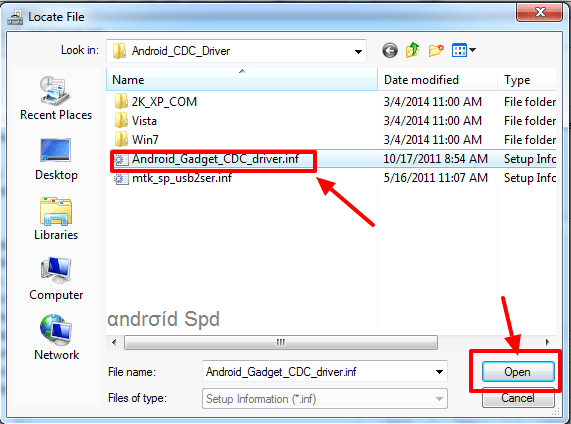Open Recent Places in sidebar
Screen dimensions: 571x424
[x=56, y=98]
